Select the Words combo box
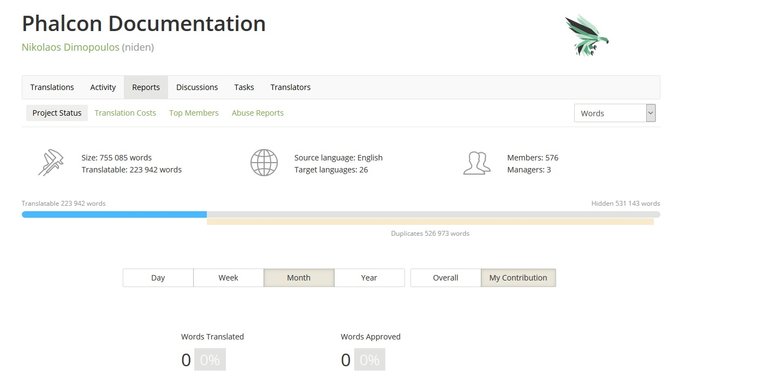Image resolution: width=768 pixels, height=392 pixels. 615,113
